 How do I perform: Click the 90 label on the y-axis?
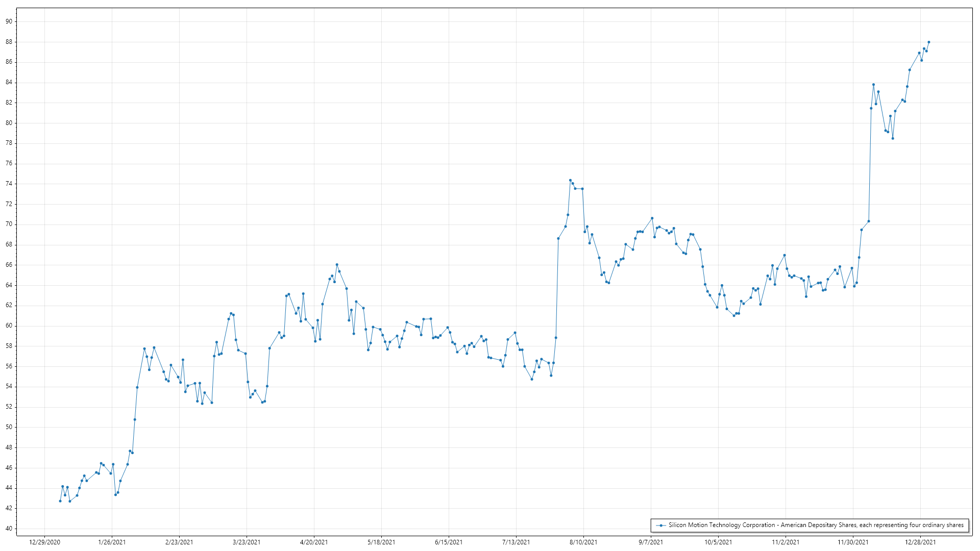click(x=9, y=21)
